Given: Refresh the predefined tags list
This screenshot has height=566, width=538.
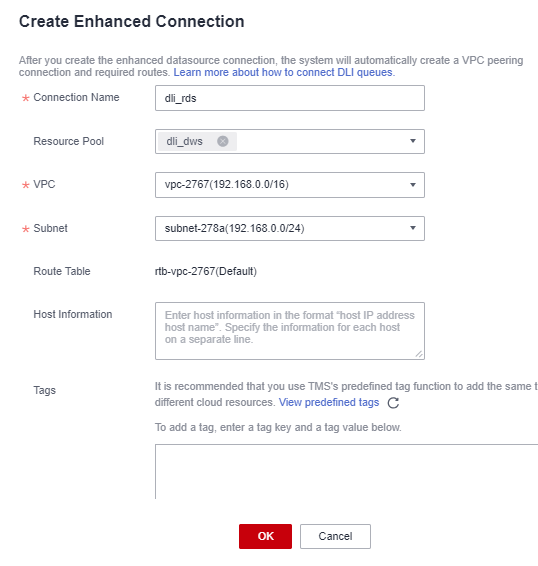Looking at the screenshot, I should (x=393, y=403).
